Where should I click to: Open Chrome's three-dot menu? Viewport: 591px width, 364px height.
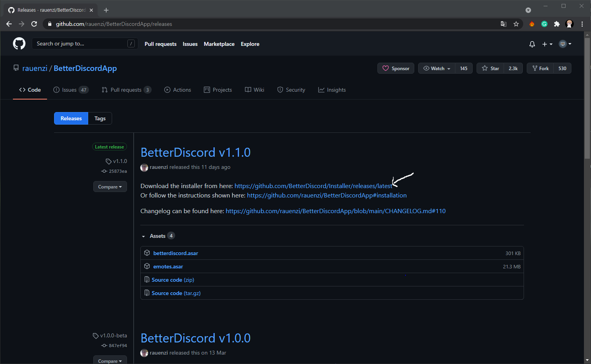(582, 24)
